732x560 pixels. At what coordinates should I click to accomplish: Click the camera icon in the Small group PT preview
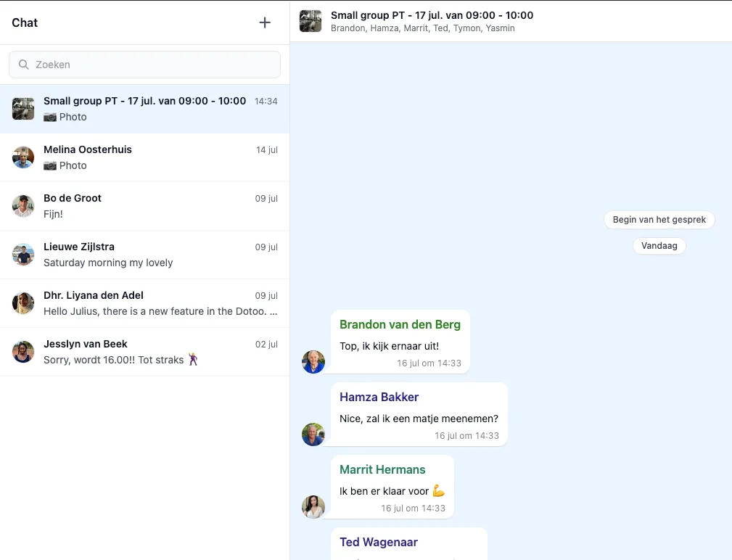pyautogui.click(x=50, y=117)
